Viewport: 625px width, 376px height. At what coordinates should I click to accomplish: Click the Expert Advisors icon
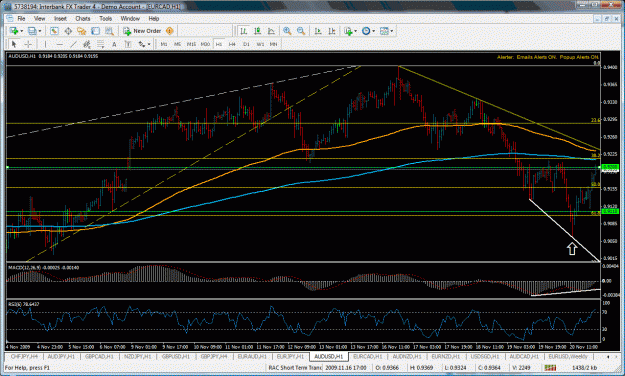pyautogui.click(x=169, y=31)
